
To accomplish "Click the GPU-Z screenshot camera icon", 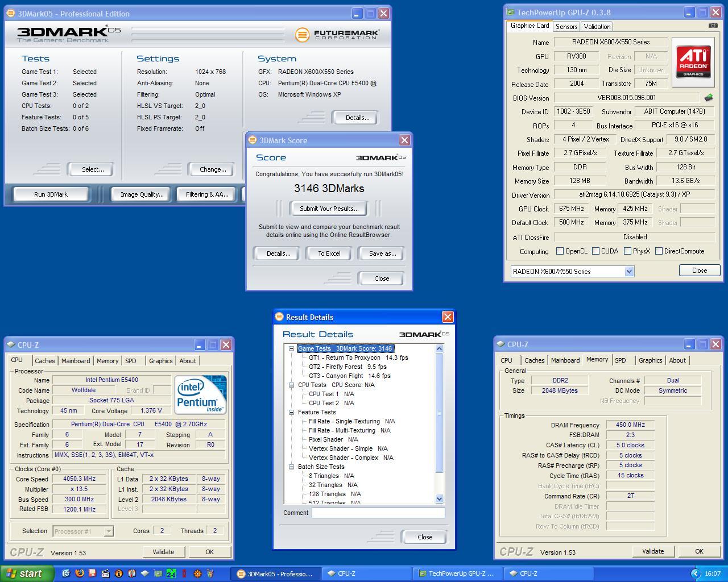I will (713, 25).
